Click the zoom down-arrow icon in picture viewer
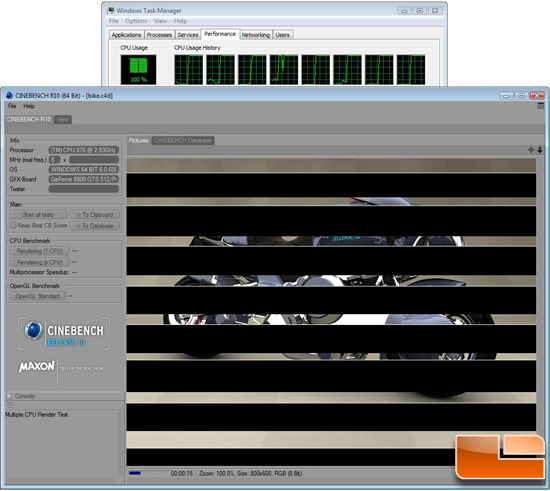 click(x=540, y=150)
